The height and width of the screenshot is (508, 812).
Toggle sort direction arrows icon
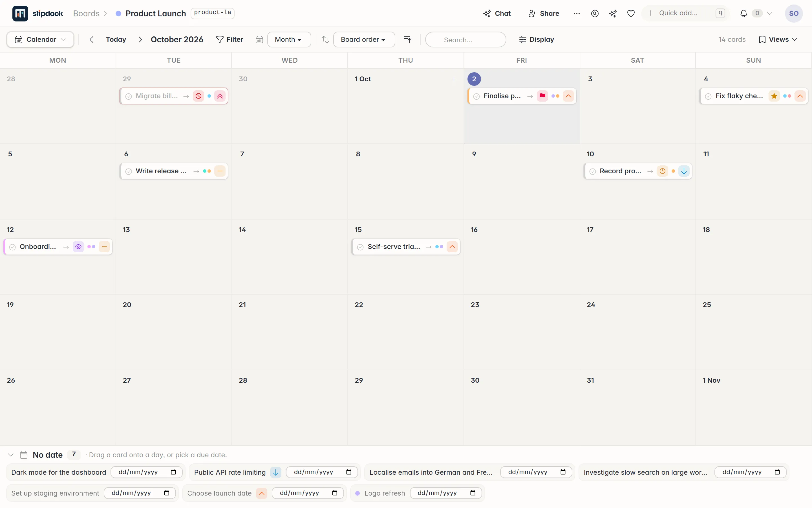pyautogui.click(x=325, y=40)
